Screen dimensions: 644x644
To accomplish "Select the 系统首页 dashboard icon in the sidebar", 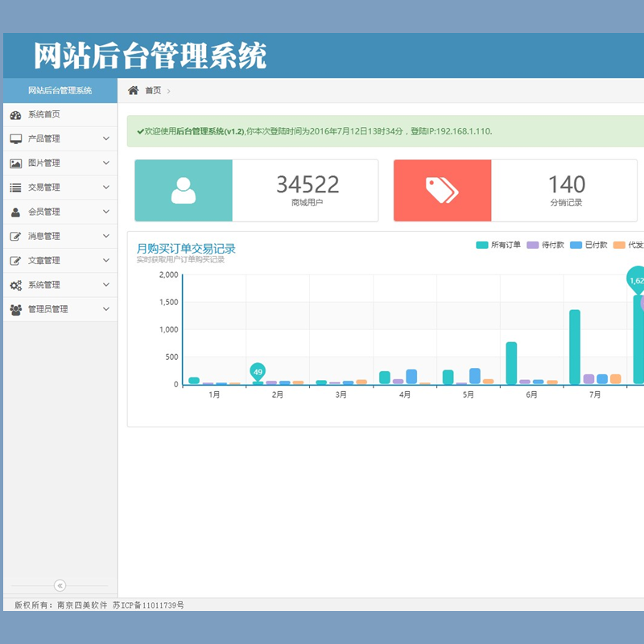I will point(16,115).
